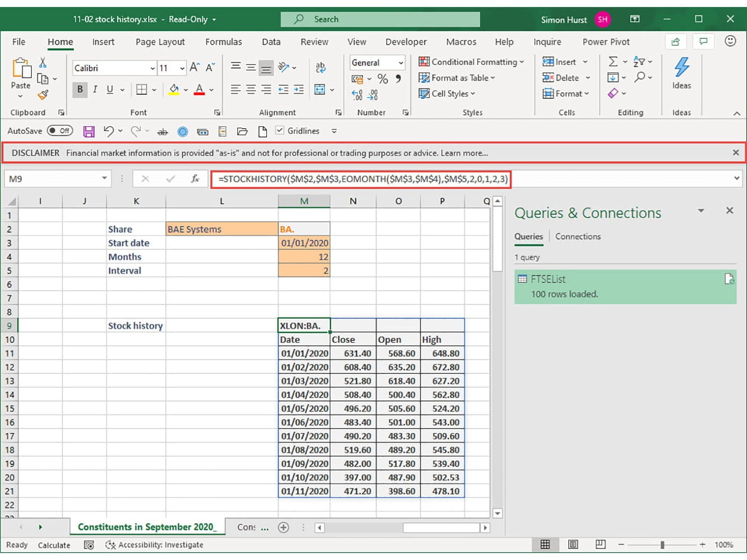Toggle the AutoSave switch
This screenshot has width=747, height=560.
60,131
